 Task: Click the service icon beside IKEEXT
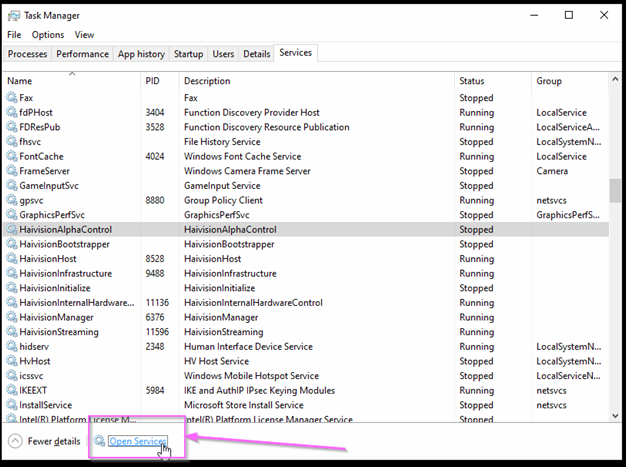(12, 390)
